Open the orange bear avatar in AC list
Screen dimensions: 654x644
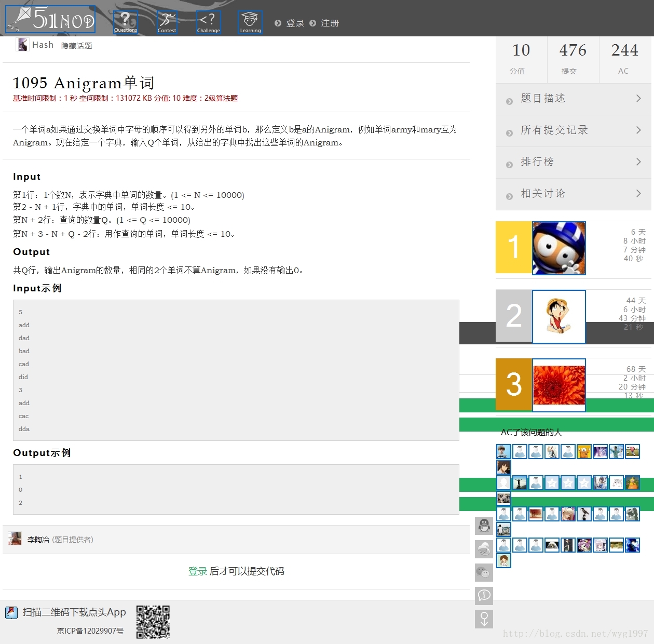click(584, 451)
